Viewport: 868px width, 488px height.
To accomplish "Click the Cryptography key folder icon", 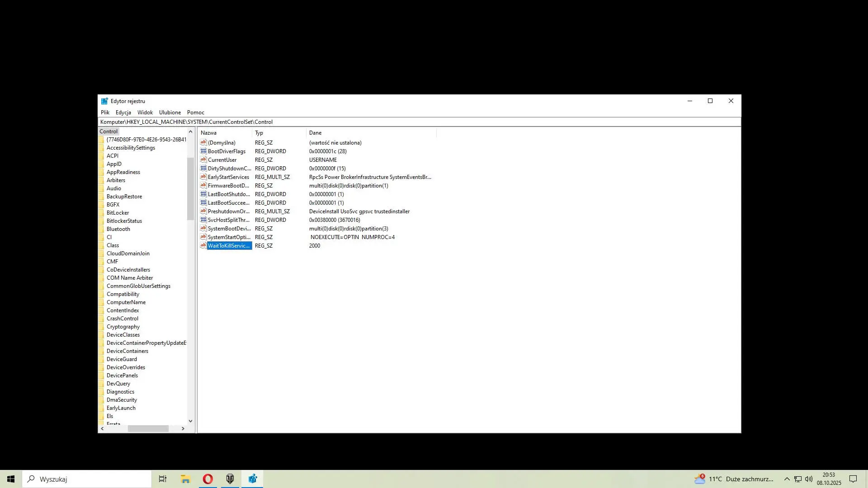I will [x=102, y=327].
